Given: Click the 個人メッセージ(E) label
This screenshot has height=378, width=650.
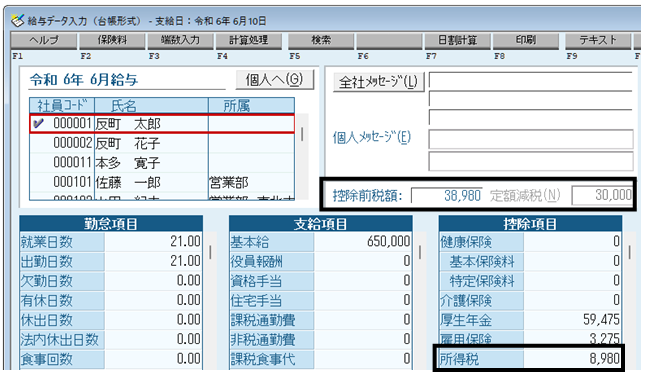Looking at the screenshot, I should [x=372, y=137].
